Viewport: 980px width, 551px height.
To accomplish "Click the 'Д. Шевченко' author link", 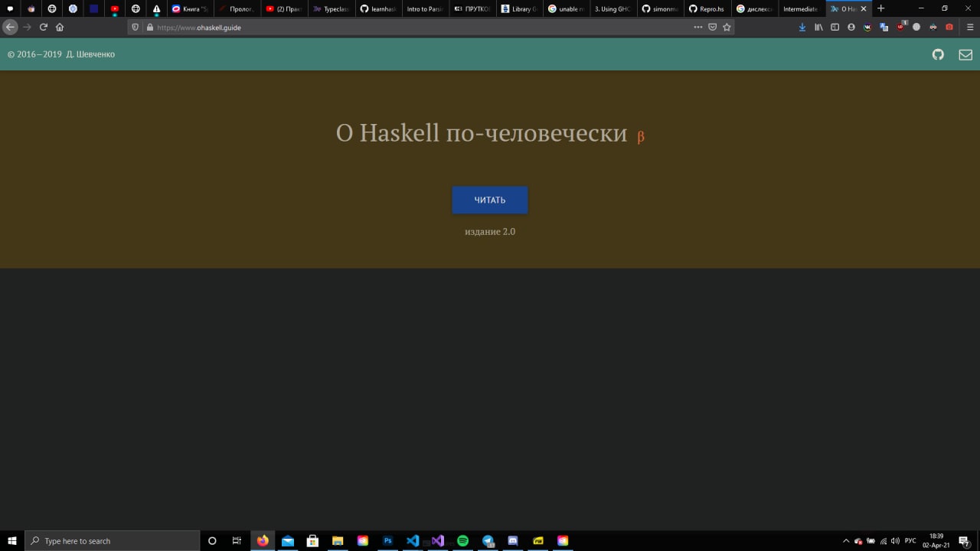I will [x=90, y=54].
